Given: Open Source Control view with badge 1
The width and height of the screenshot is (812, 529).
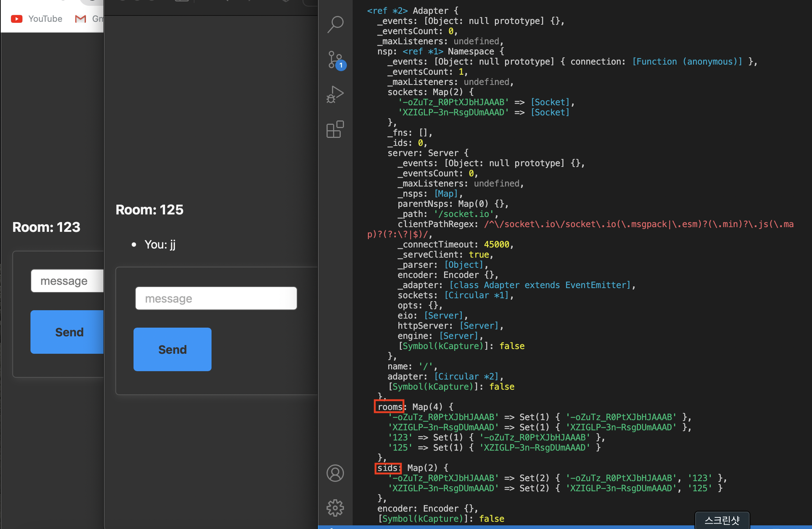Looking at the screenshot, I should tap(335, 60).
